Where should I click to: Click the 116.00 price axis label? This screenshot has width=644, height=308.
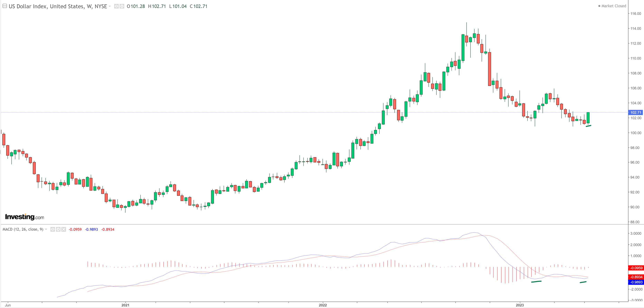pyautogui.click(x=636, y=14)
